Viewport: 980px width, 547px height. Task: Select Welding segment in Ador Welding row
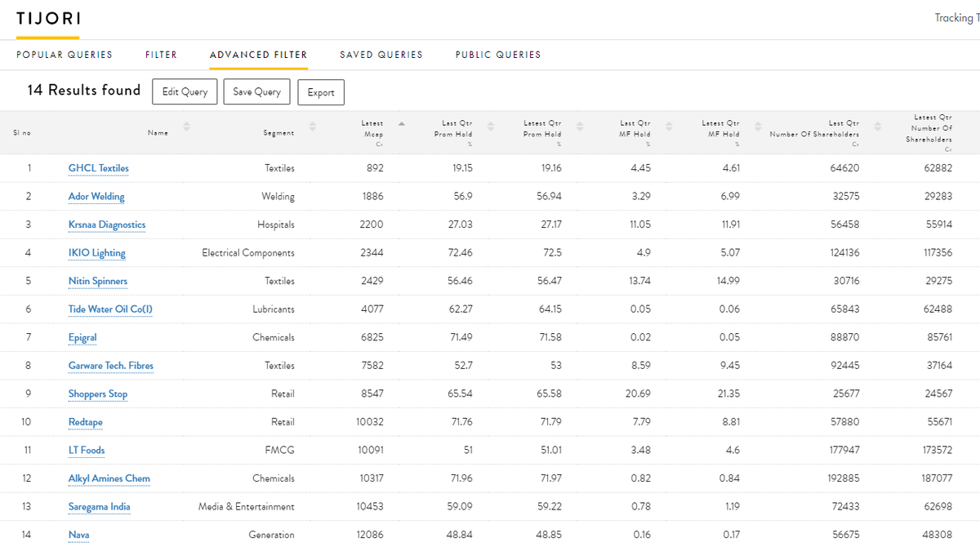tap(278, 197)
